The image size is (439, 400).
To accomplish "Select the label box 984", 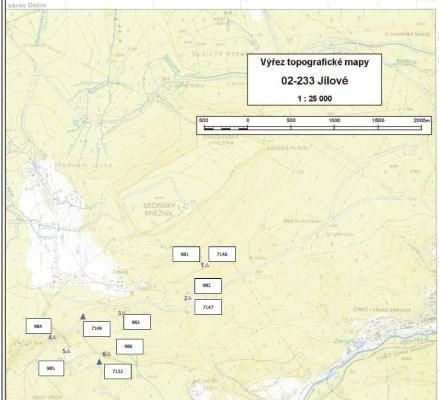I will (x=39, y=326).
